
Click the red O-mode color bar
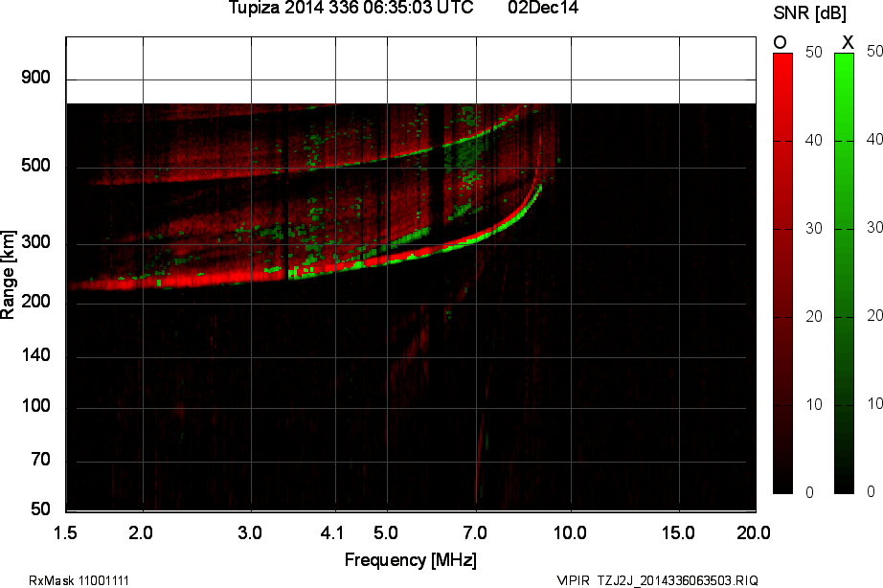click(x=782, y=274)
